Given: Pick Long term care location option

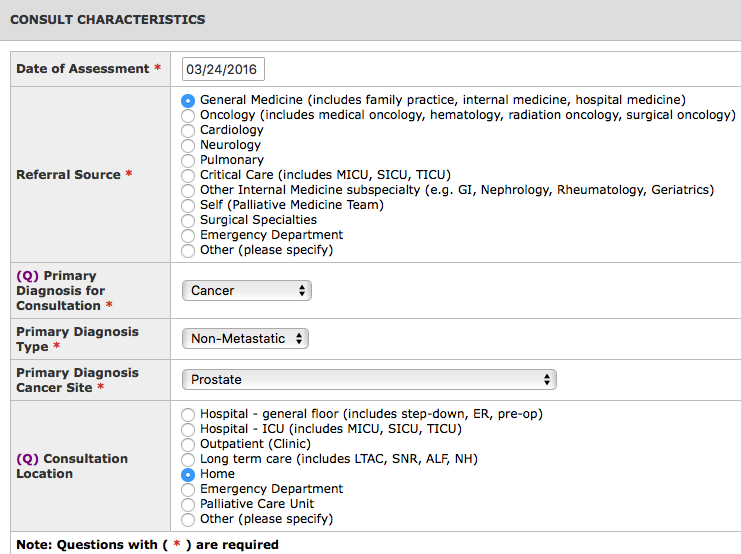Looking at the screenshot, I should click(188, 459).
